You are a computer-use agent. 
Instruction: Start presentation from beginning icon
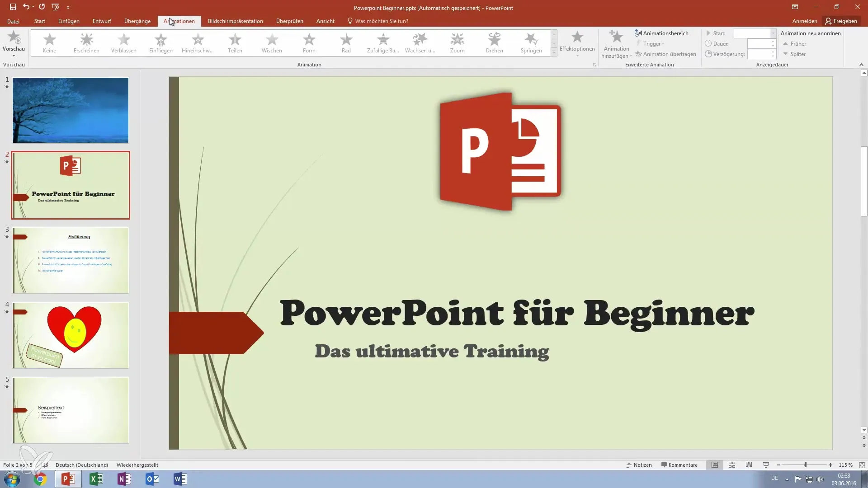[55, 7]
